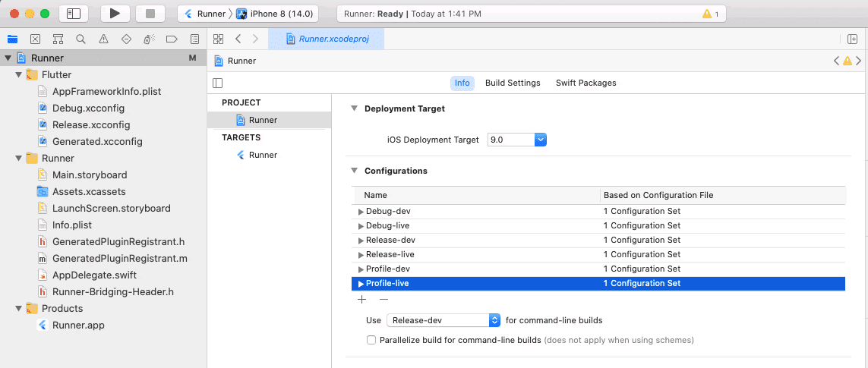Switch to the Swift Packages tab

click(586, 83)
